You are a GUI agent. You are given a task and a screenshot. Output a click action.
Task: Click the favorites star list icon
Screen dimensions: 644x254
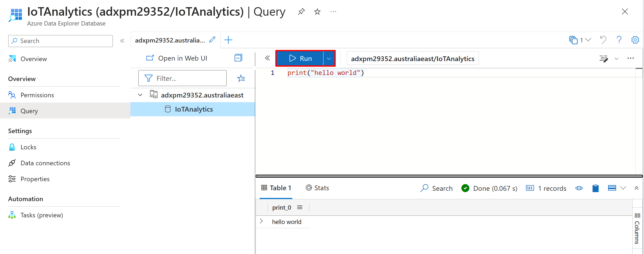[x=241, y=78]
